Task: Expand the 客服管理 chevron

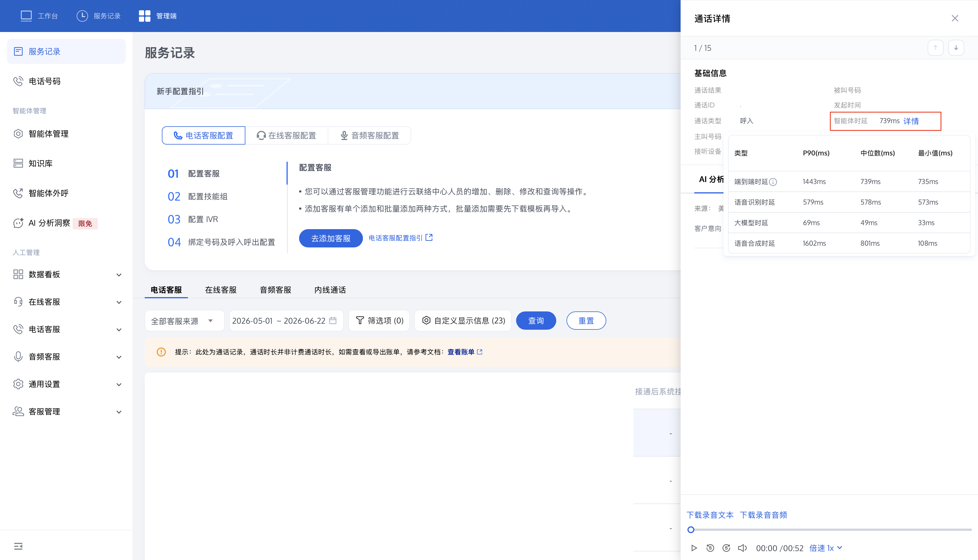Action: point(119,412)
